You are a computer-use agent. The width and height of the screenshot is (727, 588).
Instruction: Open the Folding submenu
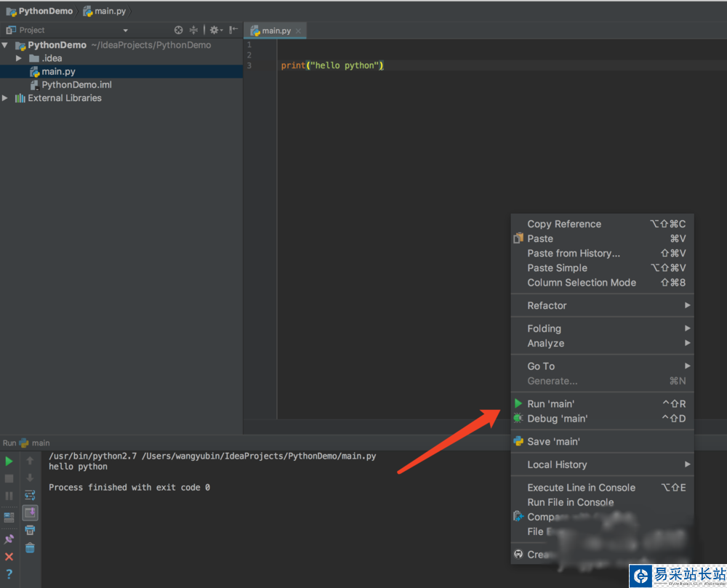602,329
